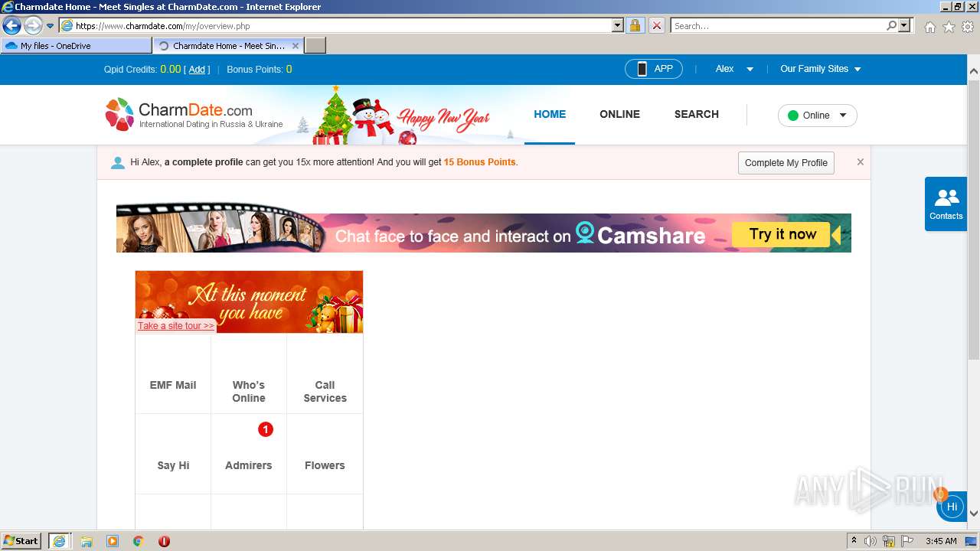Click the address bar URL field

click(335, 26)
